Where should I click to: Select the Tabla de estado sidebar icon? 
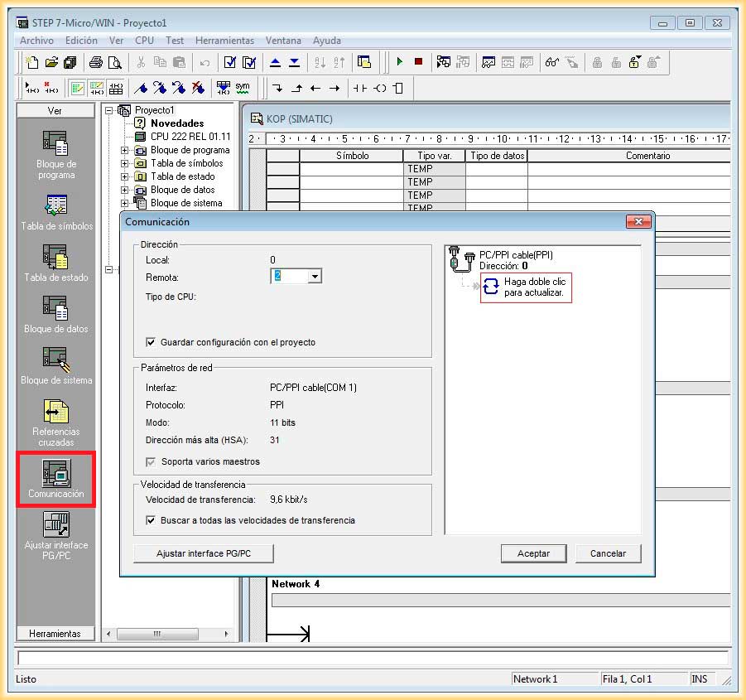pos(56,258)
